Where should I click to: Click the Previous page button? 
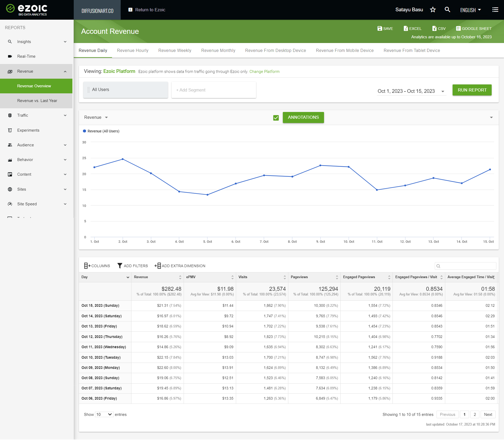448,415
